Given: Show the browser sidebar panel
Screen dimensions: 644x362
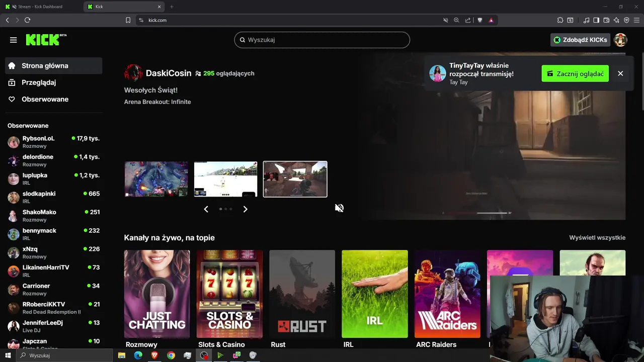Looking at the screenshot, I should [x=596, y=20].
